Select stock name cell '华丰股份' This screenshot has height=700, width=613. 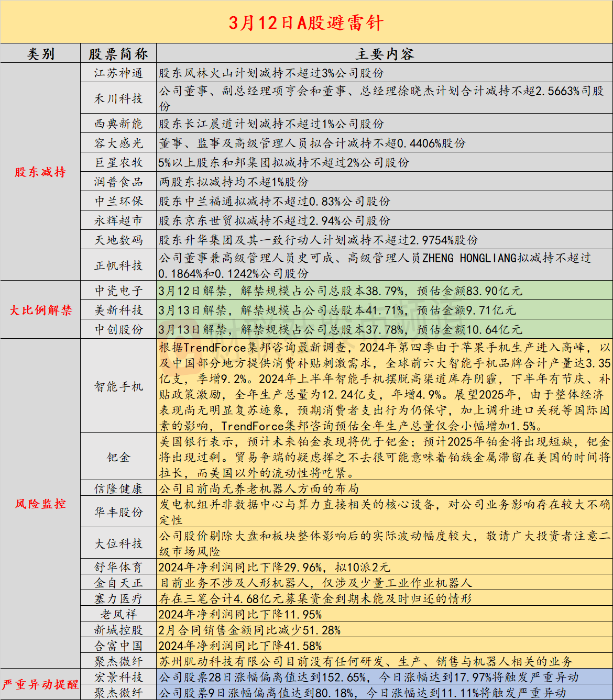pos(118,512)
